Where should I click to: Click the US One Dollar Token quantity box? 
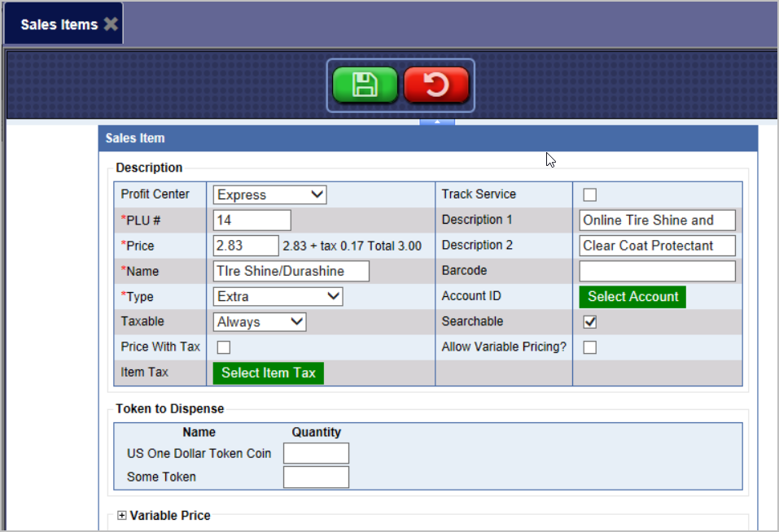pos(316,453)
